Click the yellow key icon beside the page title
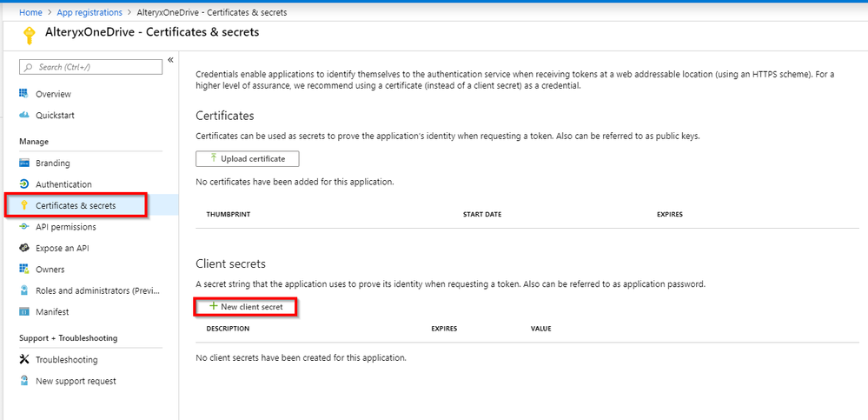This screenshot has height=420, width=868. [29, 36]
